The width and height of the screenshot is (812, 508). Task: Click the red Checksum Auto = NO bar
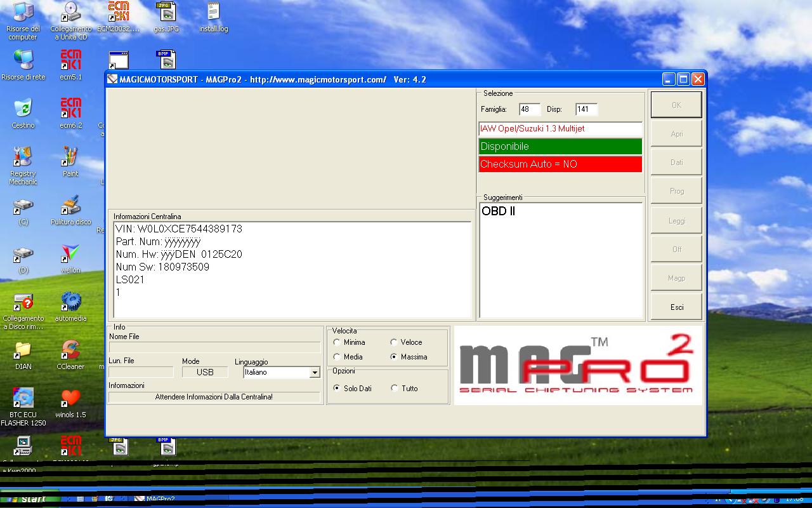pyautogui.click(x=560, y=164)
